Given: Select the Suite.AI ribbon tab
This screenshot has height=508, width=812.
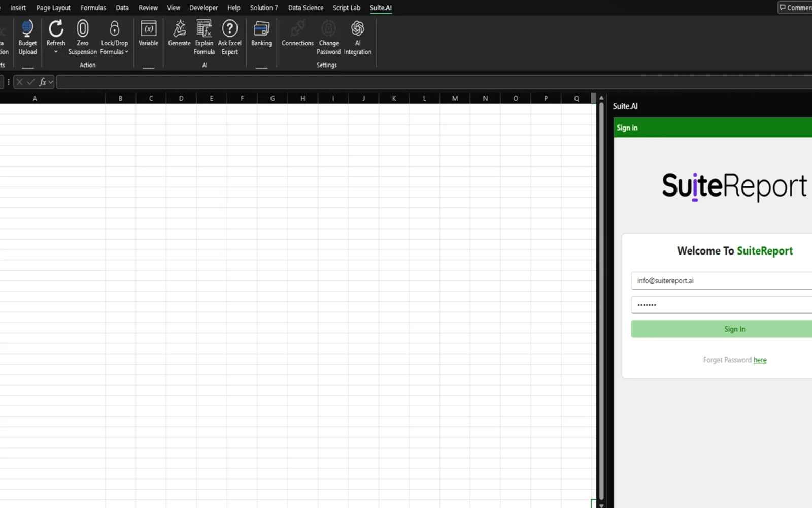Looking at the screenshot, I should (x=381, y=8).
